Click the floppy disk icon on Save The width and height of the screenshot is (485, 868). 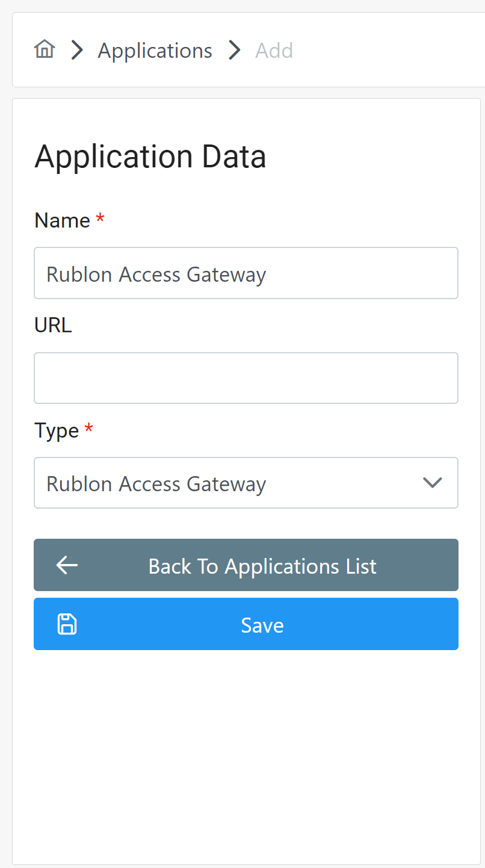[67, 624]
